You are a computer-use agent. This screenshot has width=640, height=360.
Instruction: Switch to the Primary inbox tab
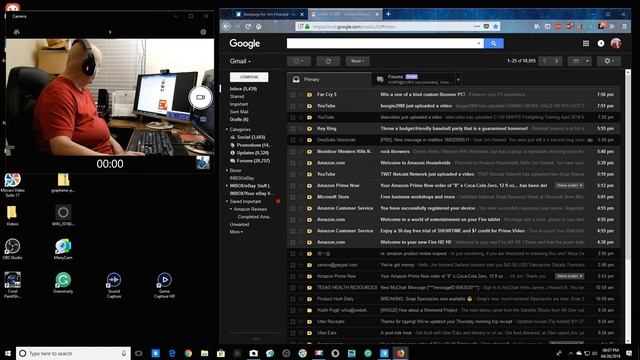point(329,80)
